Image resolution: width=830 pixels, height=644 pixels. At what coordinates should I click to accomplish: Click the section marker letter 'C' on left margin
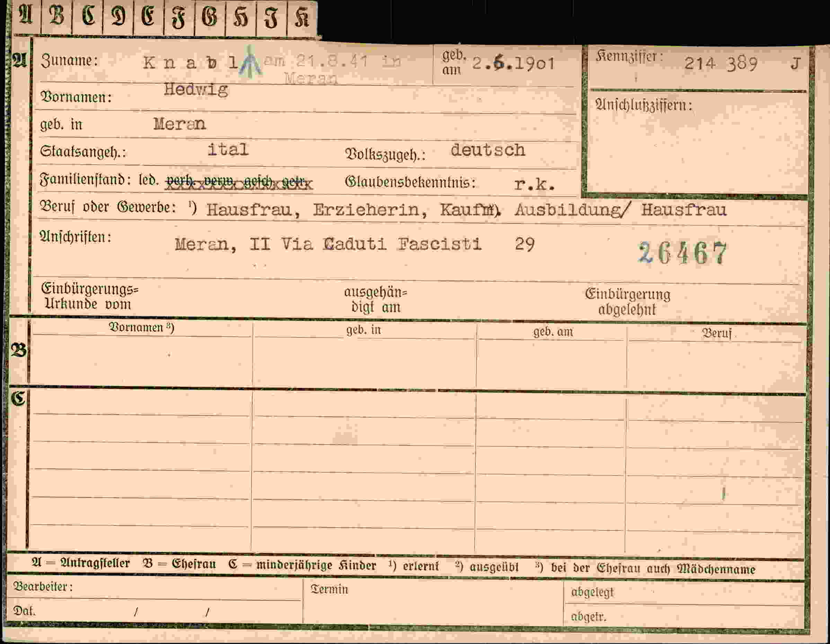pos(18,399)
